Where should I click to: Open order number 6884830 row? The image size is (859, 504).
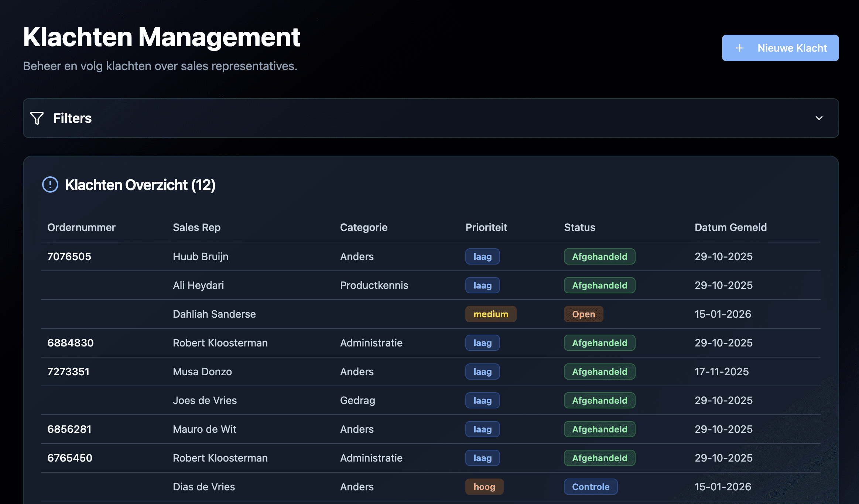coord(70,343)
